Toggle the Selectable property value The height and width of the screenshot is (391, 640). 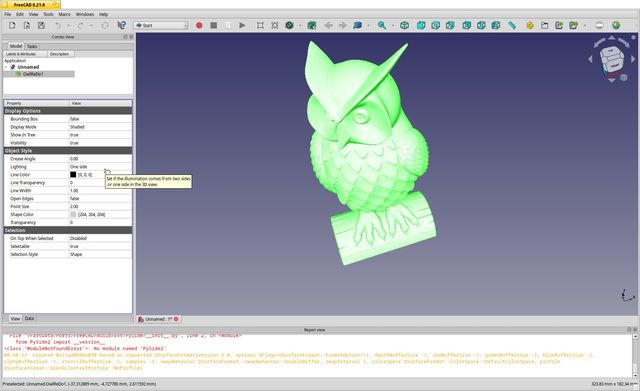coord(100,246)
